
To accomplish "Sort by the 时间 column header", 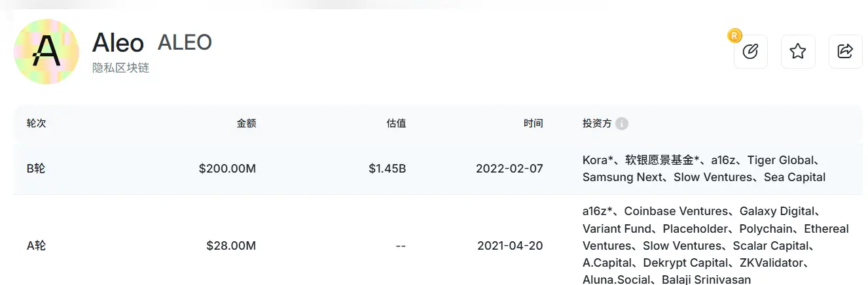I will click(x=533, y=124).
